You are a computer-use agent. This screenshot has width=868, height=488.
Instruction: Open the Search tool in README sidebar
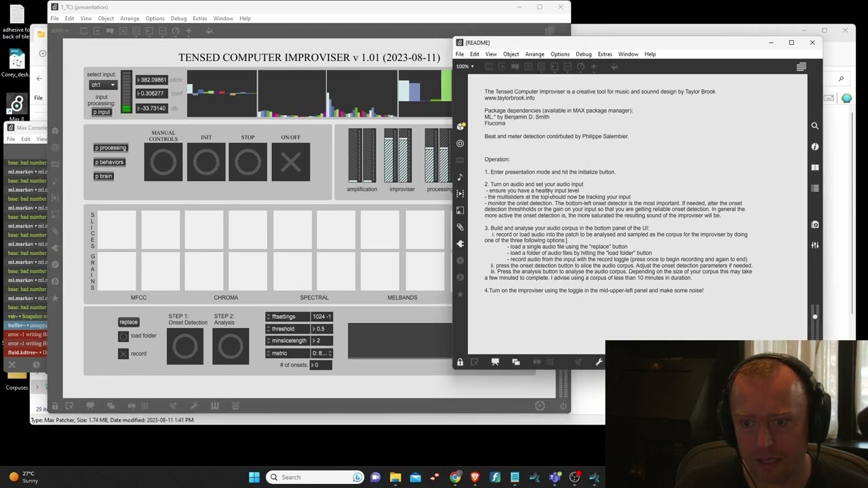814,126
